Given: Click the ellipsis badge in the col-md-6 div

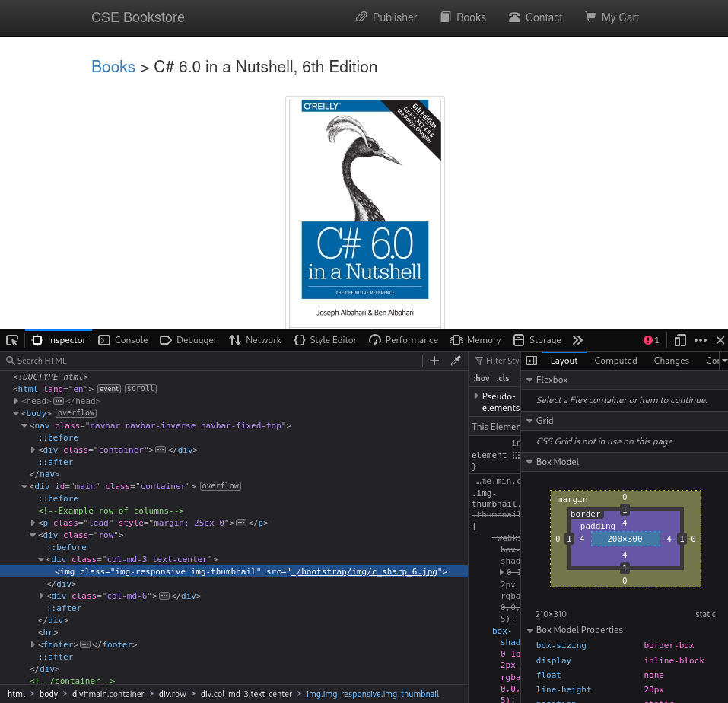Looking at the screenshot, I should click(x=164, y=596).
